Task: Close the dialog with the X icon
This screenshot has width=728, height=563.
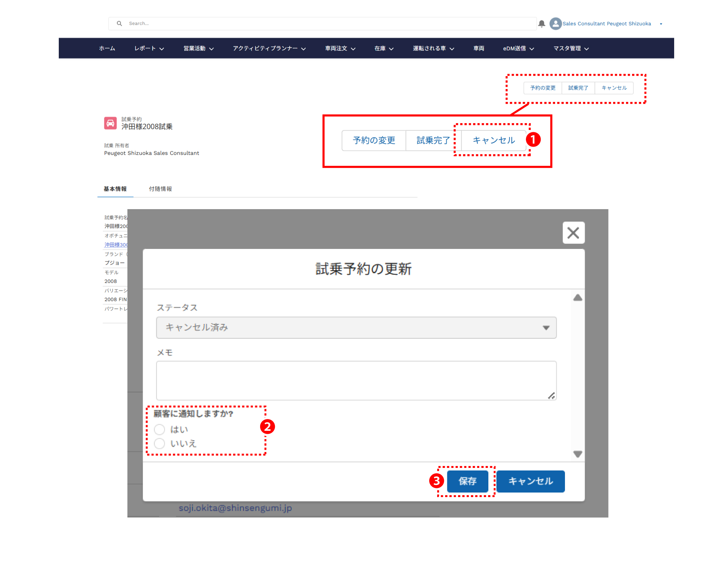Action: [573, 233]
